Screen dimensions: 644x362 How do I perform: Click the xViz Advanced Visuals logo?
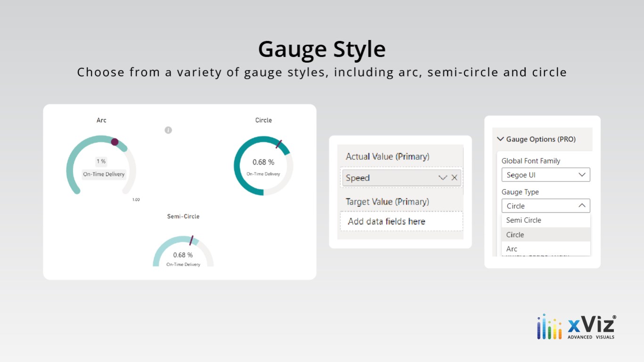tap(576, 327)
